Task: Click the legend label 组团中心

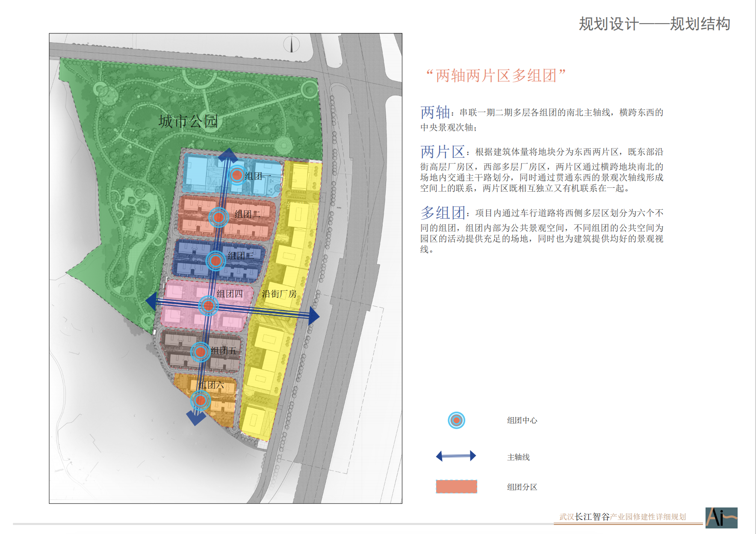Action: pyautogui.click(x=522, y=420)
